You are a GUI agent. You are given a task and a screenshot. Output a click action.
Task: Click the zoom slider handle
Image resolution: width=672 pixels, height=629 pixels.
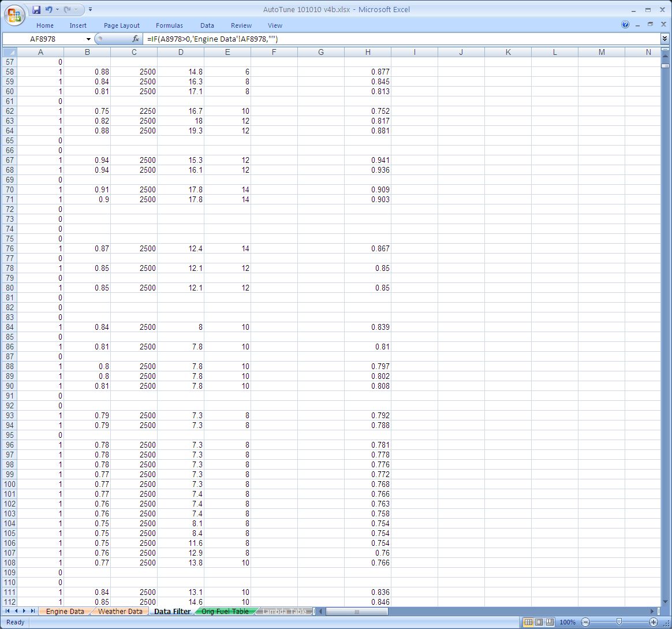619,622
